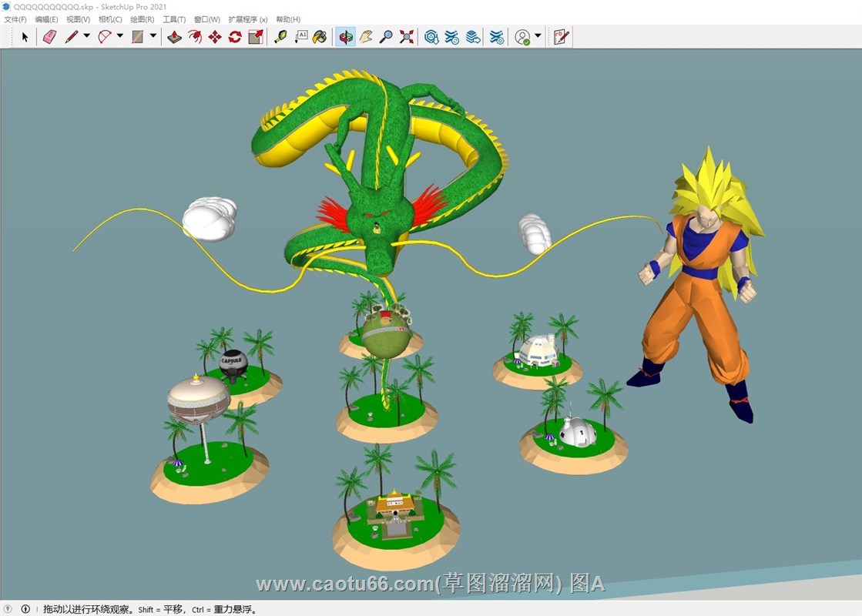Click the SketchUp logo in the title bar

6,7
